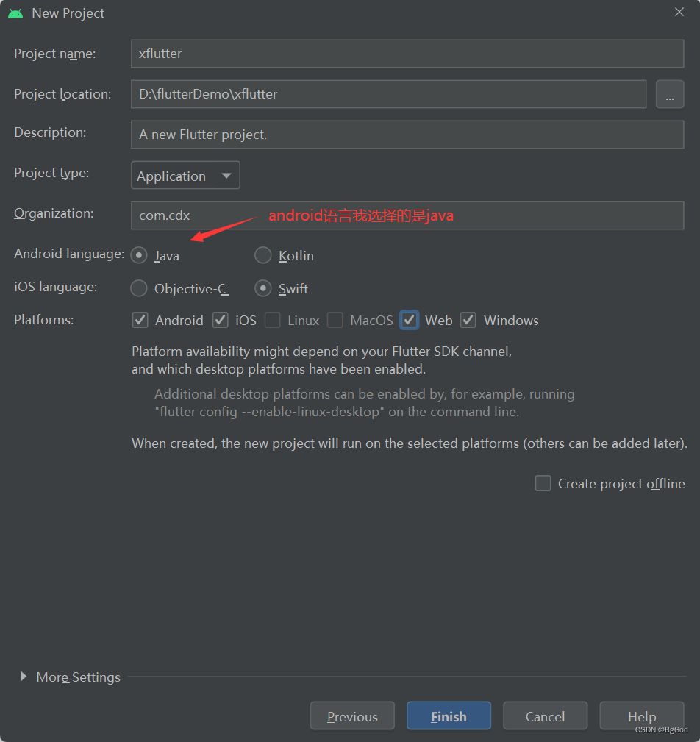Open Help for this dialog
700x742 pixels.
(642, 716)
